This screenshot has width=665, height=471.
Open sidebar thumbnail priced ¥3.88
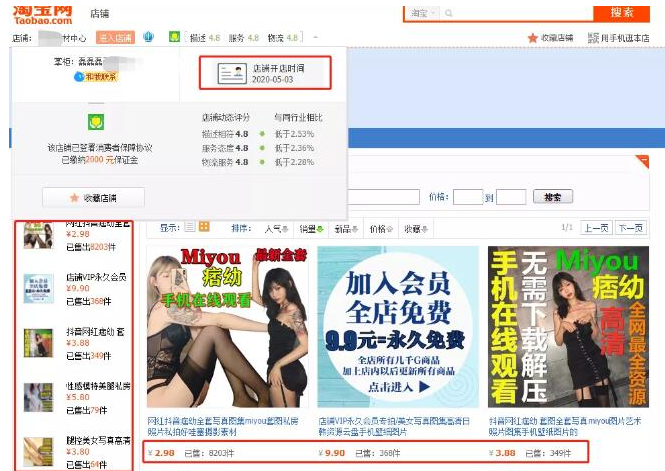click(38, 343)
